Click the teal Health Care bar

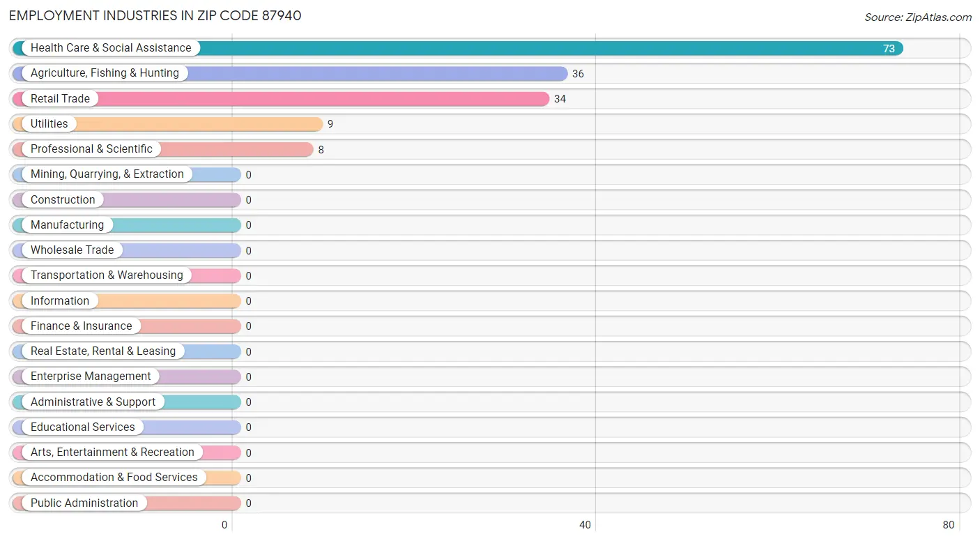458,48
